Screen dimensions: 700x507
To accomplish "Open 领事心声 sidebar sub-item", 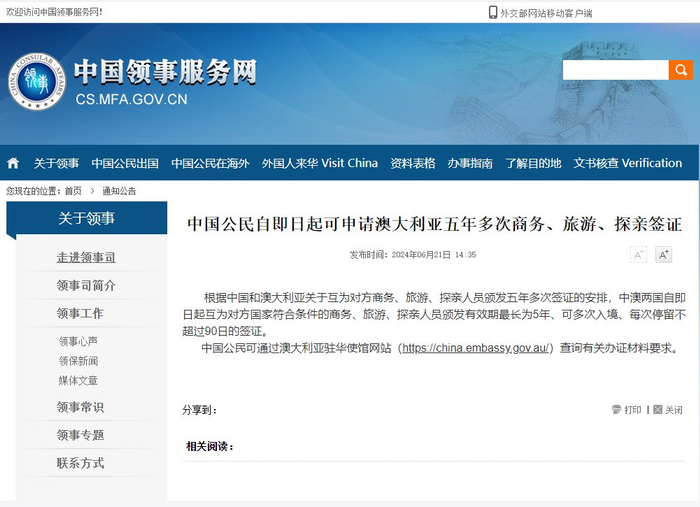I will click(78, 341).
